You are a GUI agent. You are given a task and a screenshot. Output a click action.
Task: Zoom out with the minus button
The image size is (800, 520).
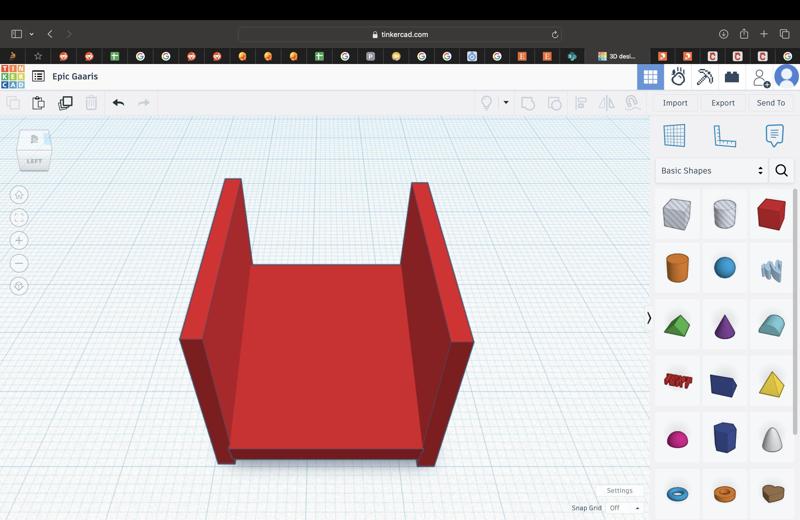[x=19, y=263]
